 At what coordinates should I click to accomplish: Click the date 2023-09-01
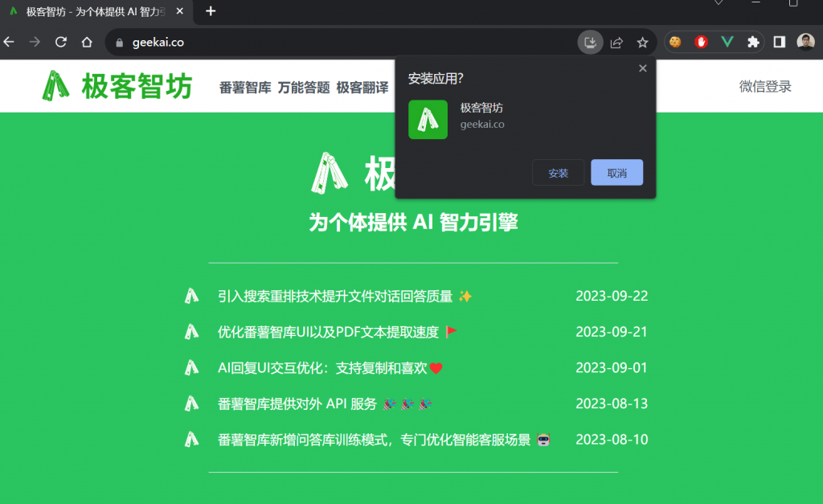pyautogui.click(x=612, y=367)
